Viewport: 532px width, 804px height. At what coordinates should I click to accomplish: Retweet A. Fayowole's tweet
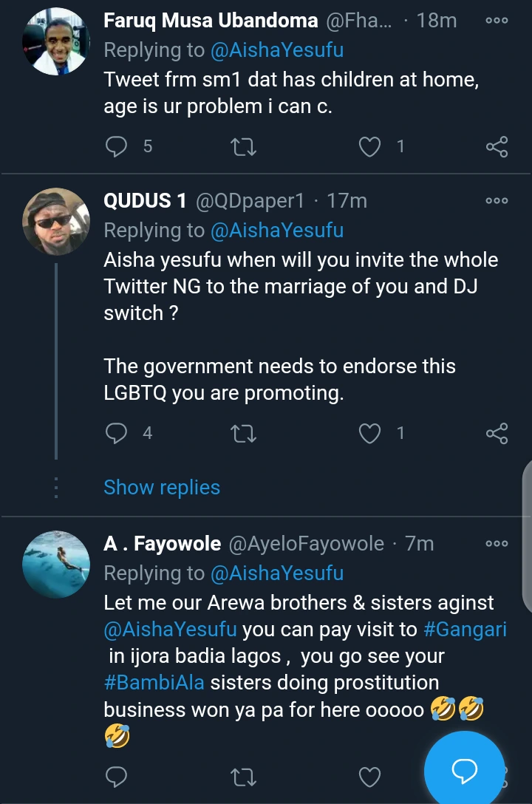[244, 777]
